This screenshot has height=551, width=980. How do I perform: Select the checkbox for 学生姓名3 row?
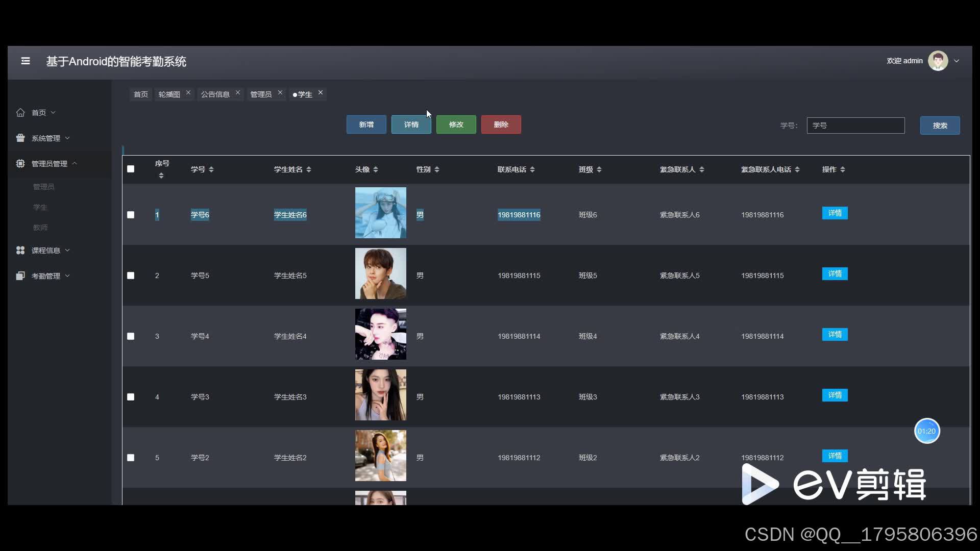131,397
